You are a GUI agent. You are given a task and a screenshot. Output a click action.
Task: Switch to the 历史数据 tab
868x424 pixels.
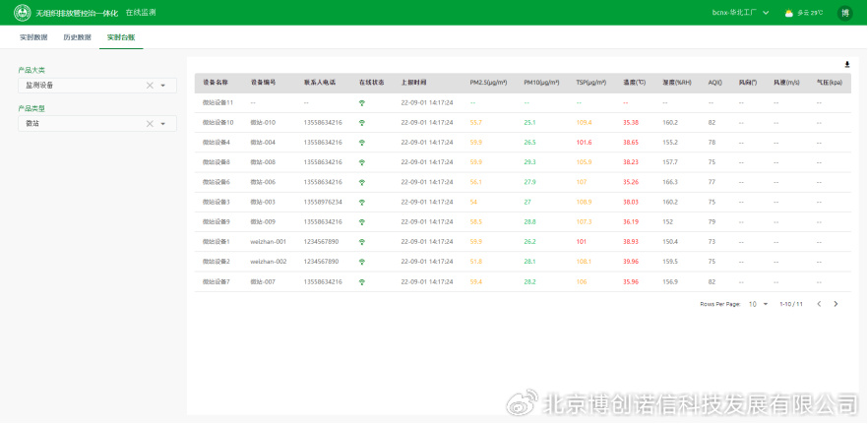point(77,37)
